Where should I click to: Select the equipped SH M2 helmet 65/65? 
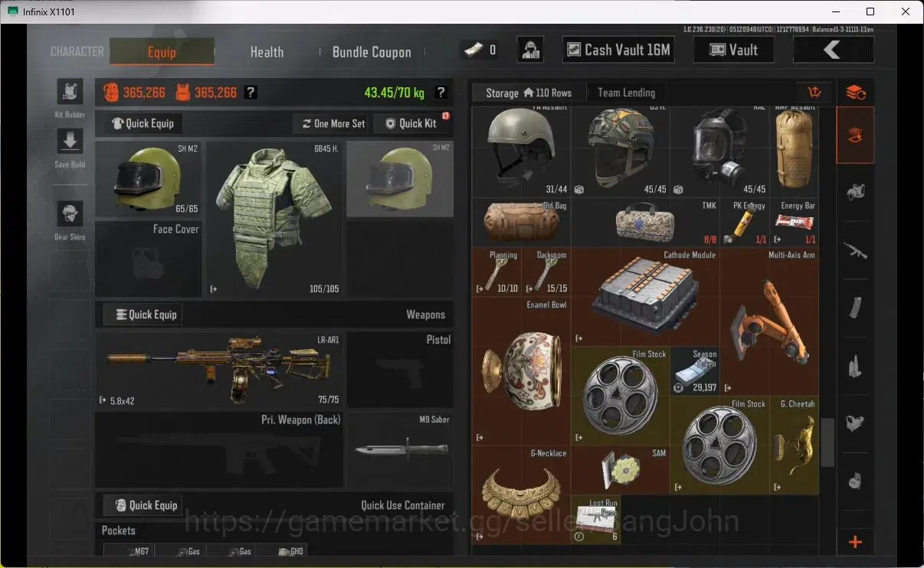click(149, 179)
